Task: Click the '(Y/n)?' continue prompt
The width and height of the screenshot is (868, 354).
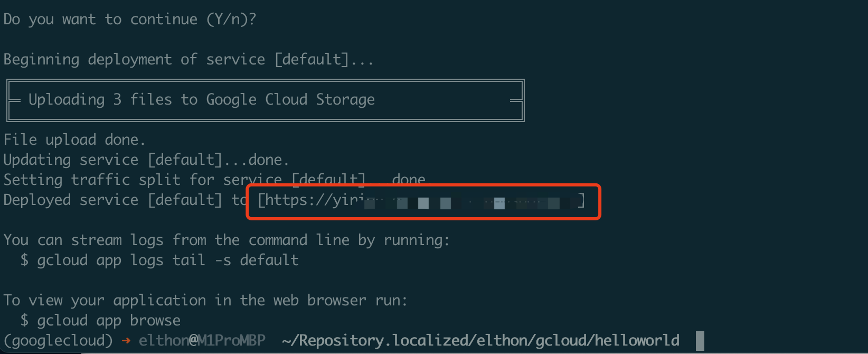Action: tap(231, 20)
